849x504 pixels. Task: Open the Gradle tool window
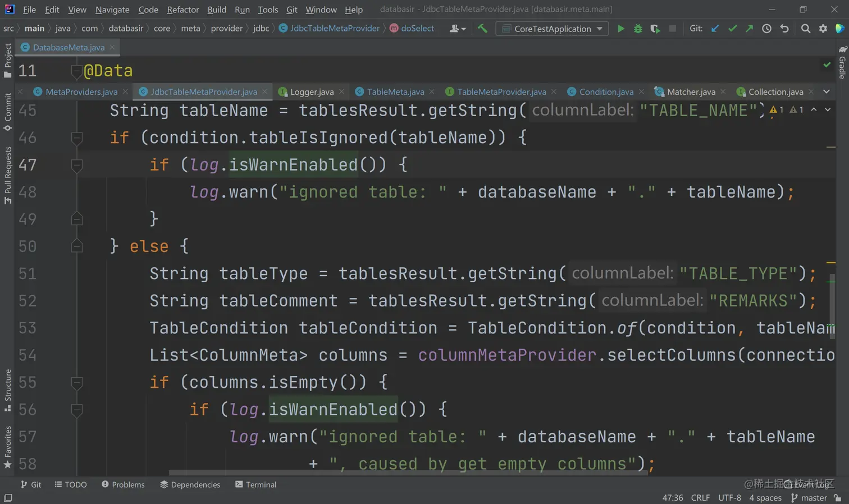click(842, 62)
